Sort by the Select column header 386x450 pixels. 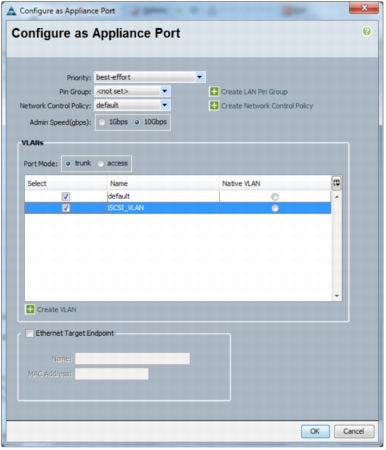pos(66,183)
